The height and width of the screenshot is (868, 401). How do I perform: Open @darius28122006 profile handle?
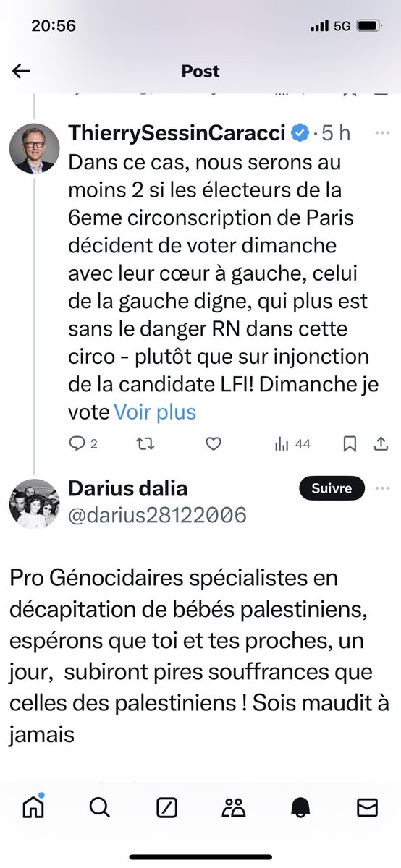point(158,515)
